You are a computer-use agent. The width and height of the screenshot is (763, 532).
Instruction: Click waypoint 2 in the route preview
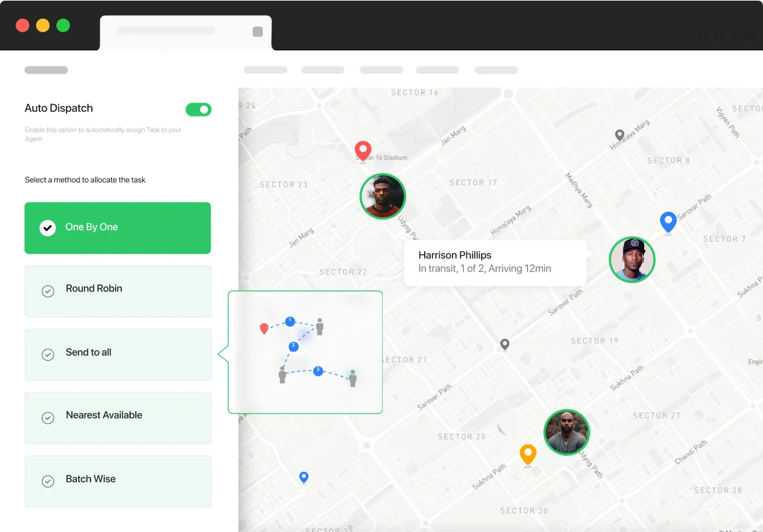(294, 346)
